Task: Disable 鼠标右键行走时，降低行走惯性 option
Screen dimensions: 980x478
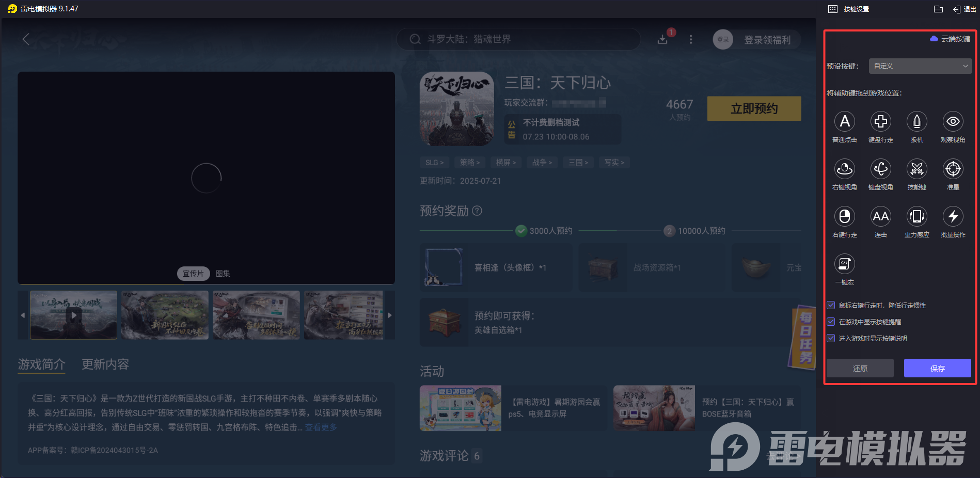Action: 830,305
